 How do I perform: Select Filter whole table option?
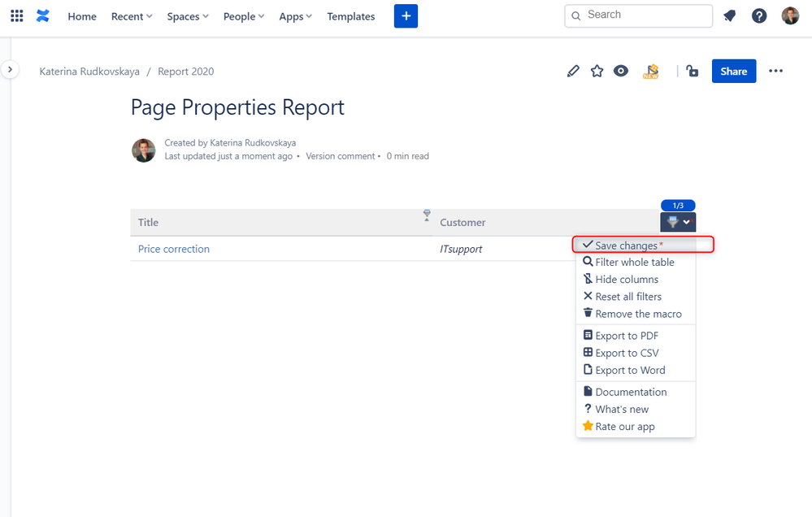[x=636, y=262]
